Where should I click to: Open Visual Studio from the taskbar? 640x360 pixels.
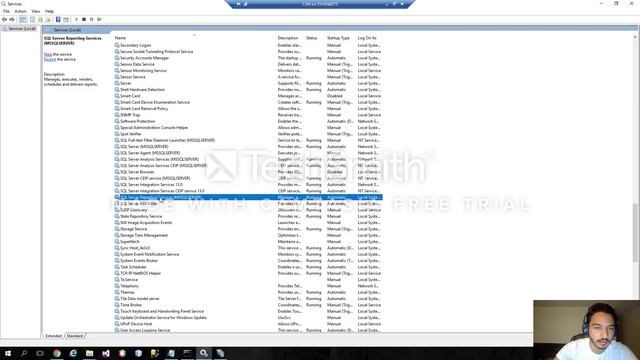click(x=106, y=353)
